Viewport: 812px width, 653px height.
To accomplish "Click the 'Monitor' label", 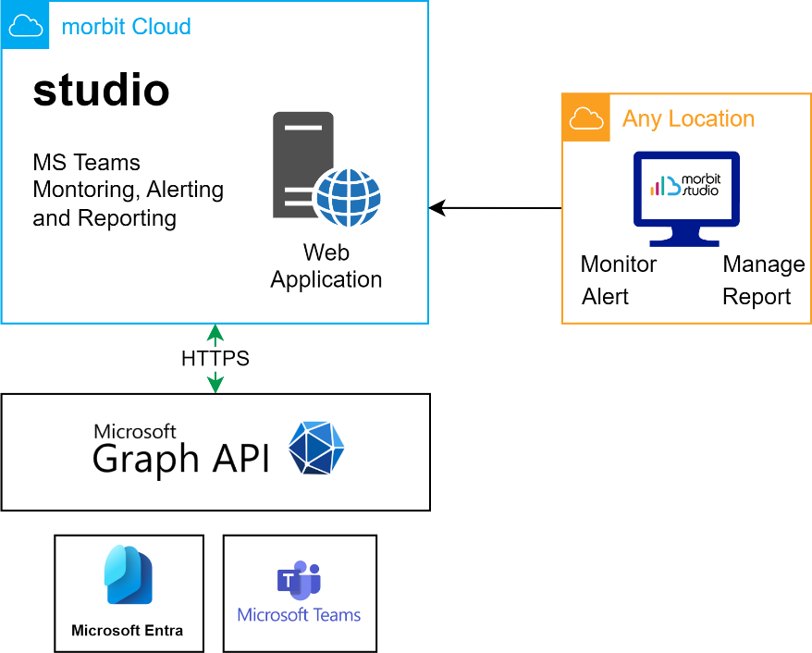I will [x=619, y=265].
